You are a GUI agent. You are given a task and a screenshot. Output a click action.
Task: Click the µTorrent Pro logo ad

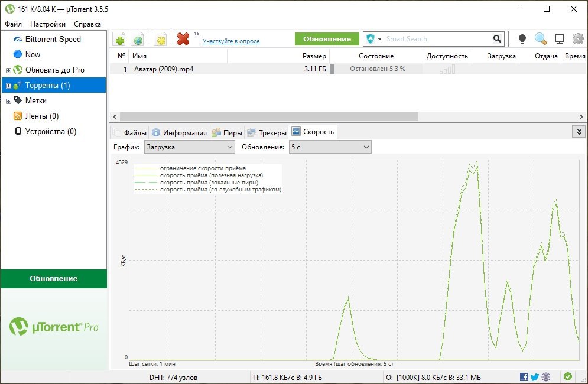(x=54, y=327)
